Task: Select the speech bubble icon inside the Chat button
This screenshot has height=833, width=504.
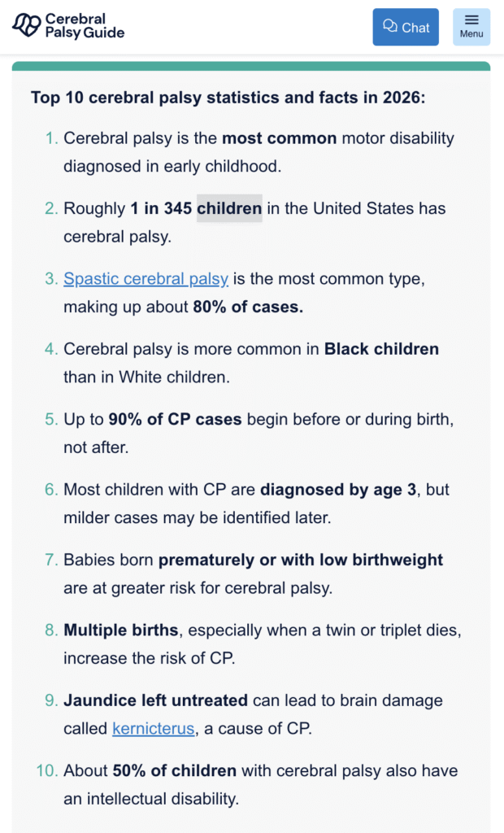Action: tap(391, 27)
